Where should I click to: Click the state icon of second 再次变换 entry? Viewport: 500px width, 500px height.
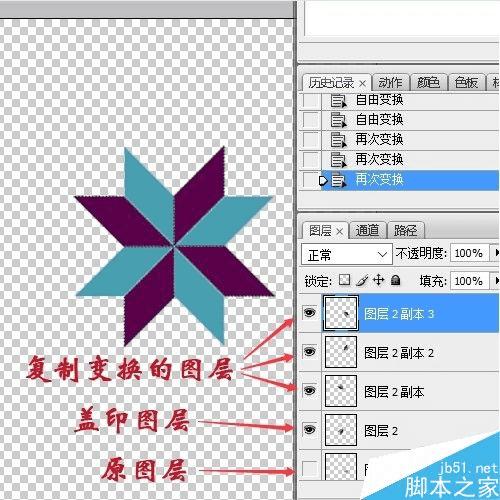[338, 160]
